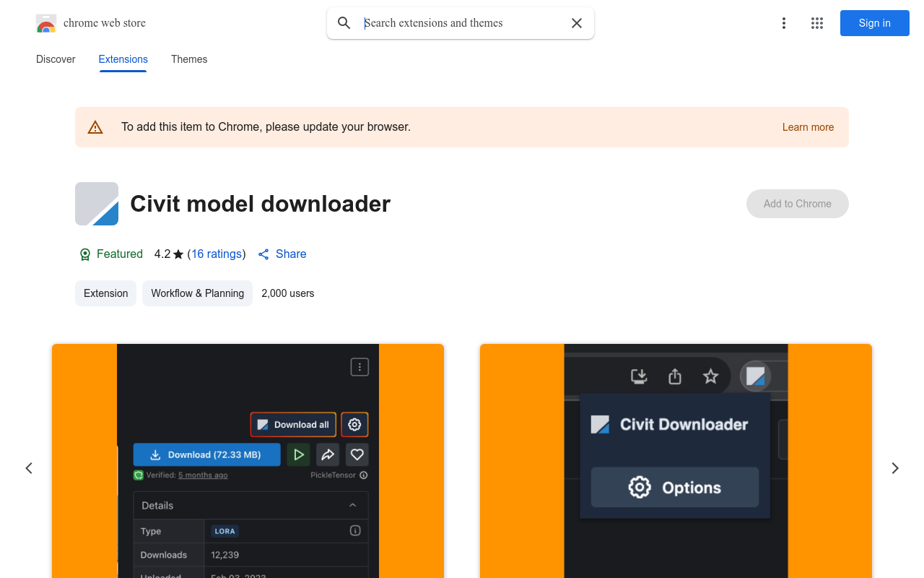Click the Sign in button

[x=874, y=23]
